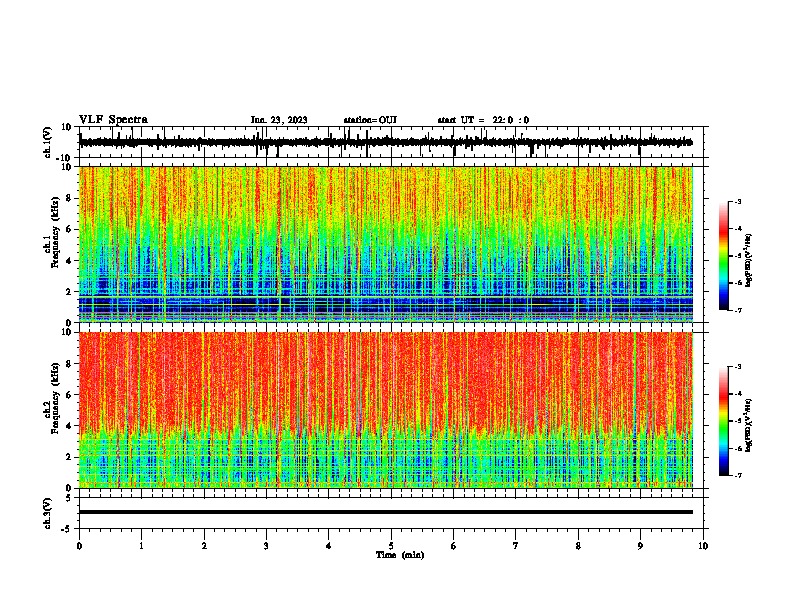Screen dimensions: 792x612
Task: Select the date text "Jan. 23, 2023"
Action: [279, 120]
